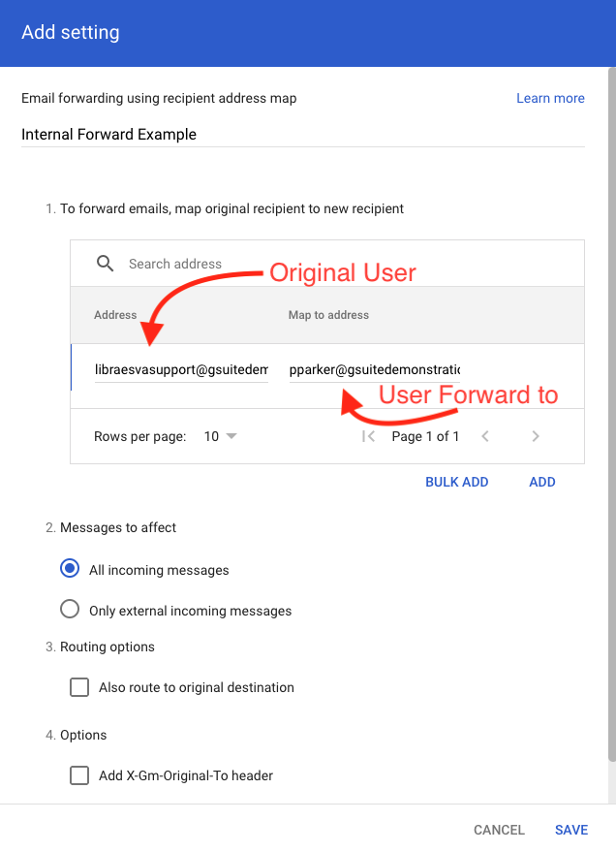Select All incoming messages radio button
The image size is (616, 852).
click(x=70, y=570)
